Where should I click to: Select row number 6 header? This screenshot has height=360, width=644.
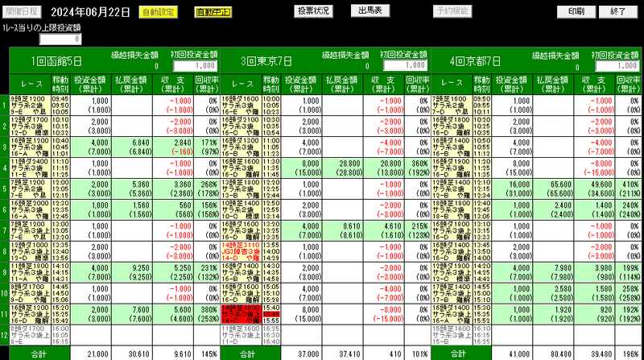click(x=5, y=209)
